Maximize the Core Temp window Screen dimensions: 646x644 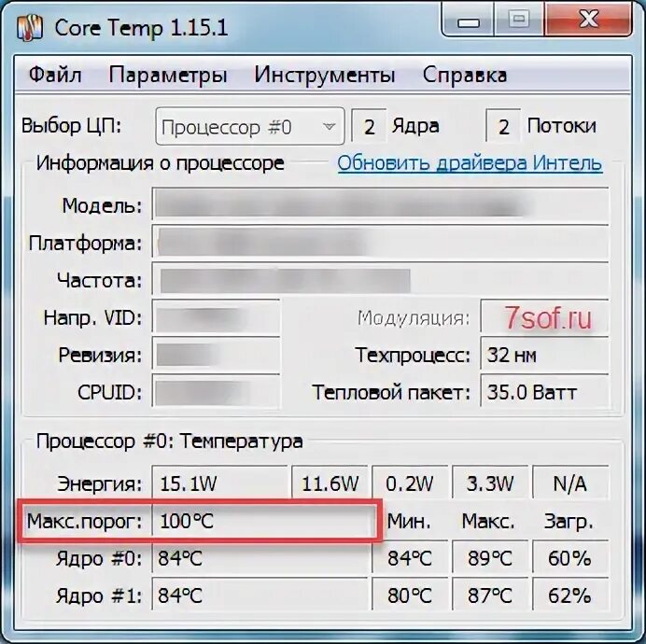pos(519,21)
